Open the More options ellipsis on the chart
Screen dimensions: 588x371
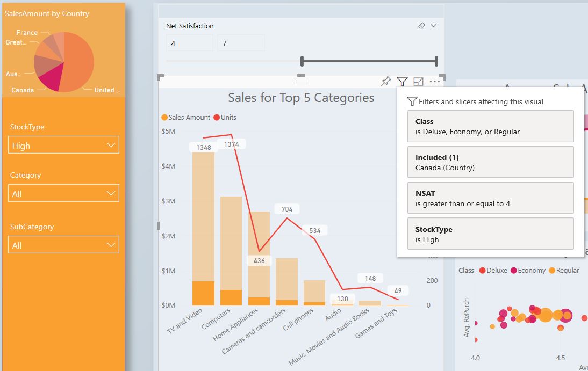click(435, 82)
